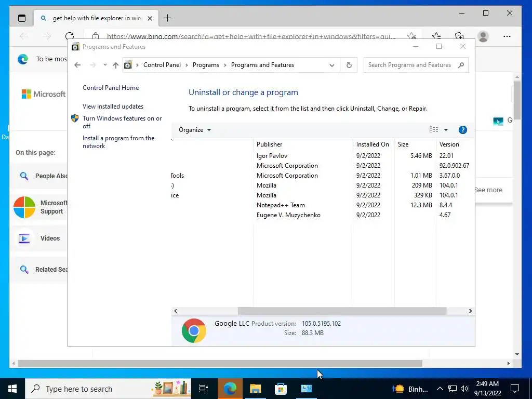Open a new tab in Edge
The height and width of the screenshot is (399, 532).
168,18
